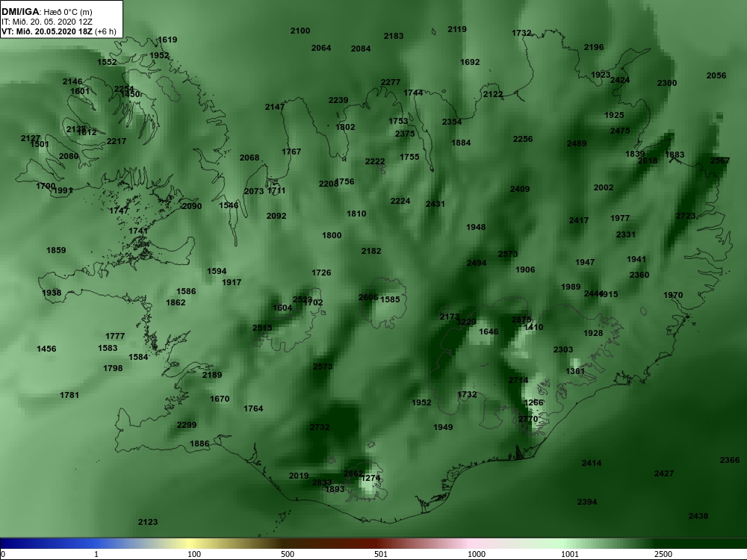Click the map value 2394
The width and height of the screenshot is (747, 560).
587,502
